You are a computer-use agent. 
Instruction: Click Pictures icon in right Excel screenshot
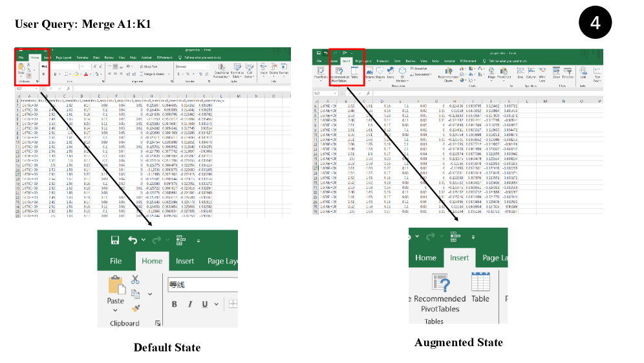(370, 74)
